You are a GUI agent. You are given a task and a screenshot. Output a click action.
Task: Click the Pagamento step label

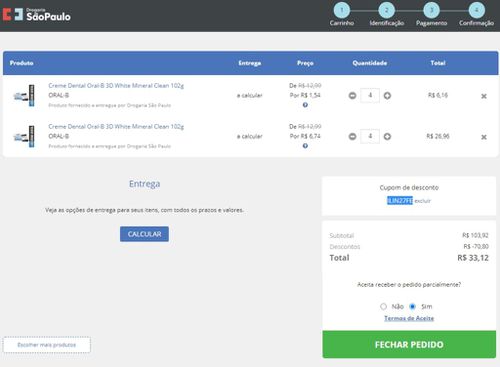(x=431, y=23)
